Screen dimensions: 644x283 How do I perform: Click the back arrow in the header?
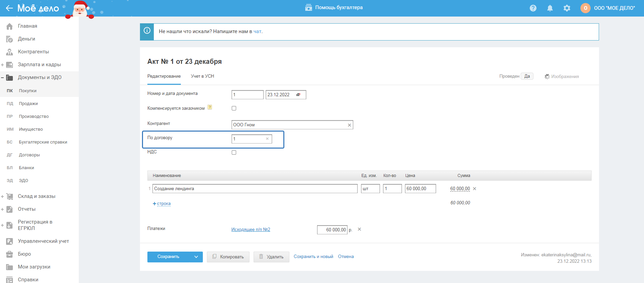click(9, 8)
